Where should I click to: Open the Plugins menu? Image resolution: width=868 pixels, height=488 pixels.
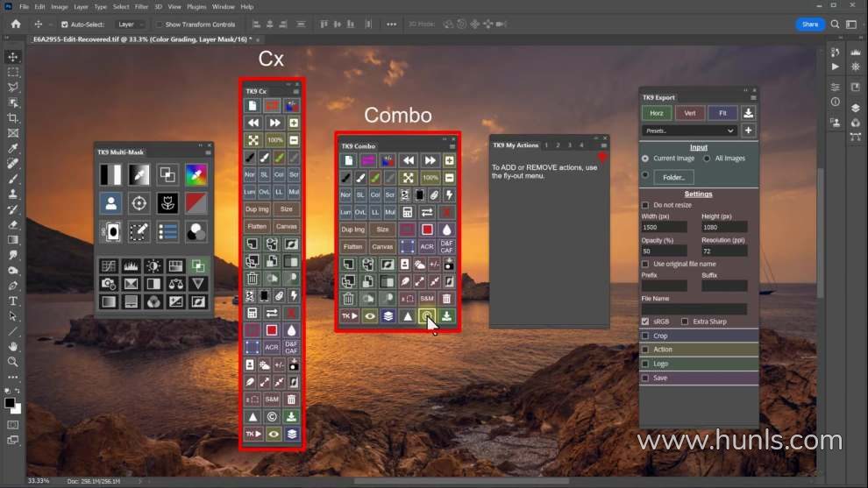pos(196,7)
